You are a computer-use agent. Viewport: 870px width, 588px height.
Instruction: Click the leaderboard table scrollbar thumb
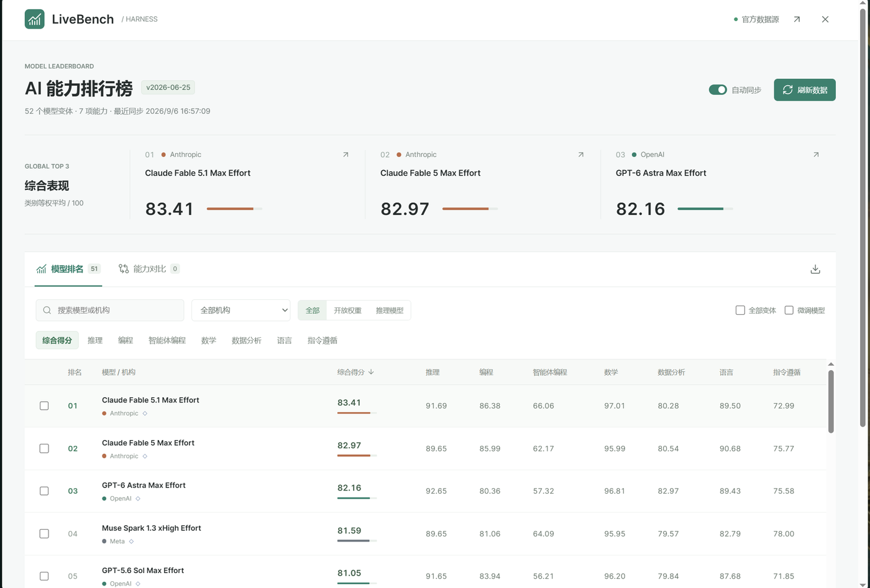pos(831,402)
